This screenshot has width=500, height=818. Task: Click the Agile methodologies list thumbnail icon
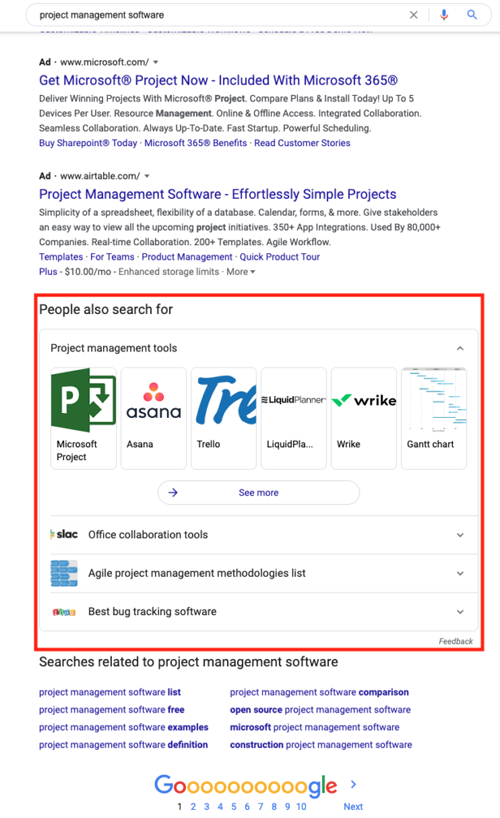pyautogui.click(x=64, y=573)
